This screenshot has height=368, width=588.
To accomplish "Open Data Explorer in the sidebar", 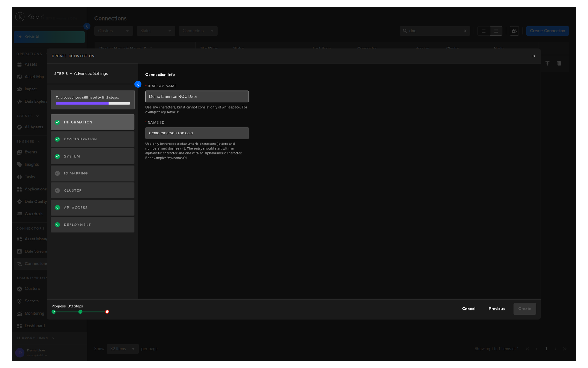I will pyautogui.click(x=31, y=102).
